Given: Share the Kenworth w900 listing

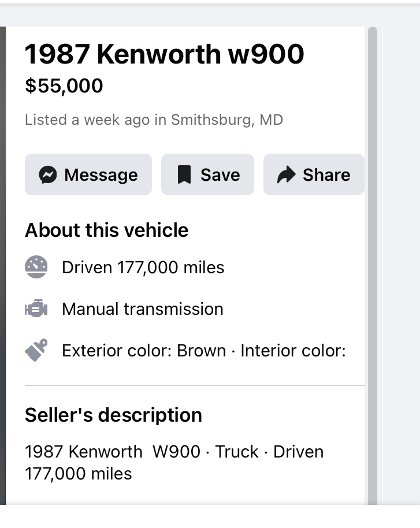Looking at the screenshot, I should coord(314,174).
